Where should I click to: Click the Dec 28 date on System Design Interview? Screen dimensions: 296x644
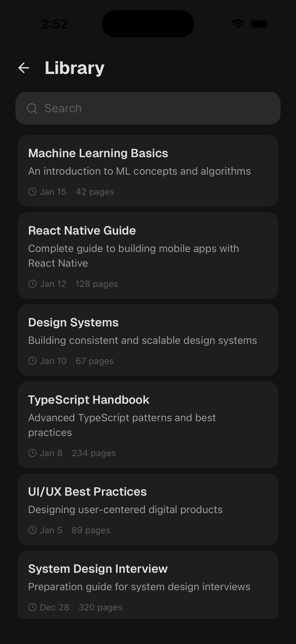click(55, 607)
